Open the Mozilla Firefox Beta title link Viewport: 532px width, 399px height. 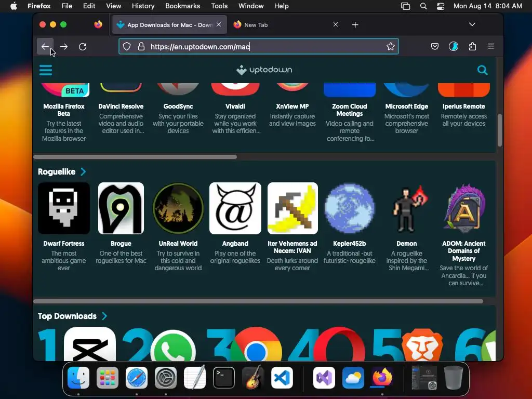(64, 110)
